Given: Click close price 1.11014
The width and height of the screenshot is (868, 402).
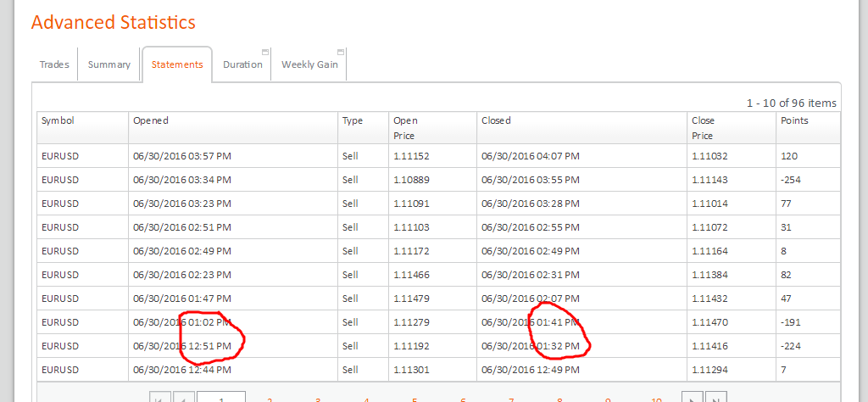Looking at the screenshot, I should [x=709, y=204].
